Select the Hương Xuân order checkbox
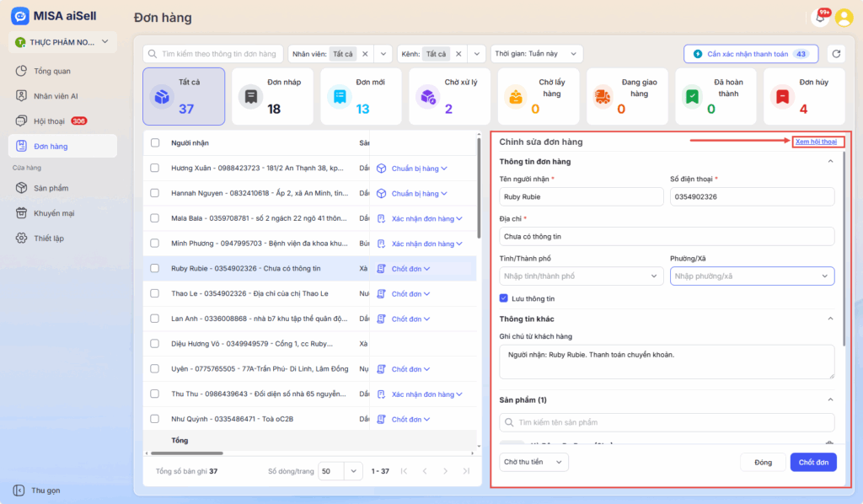 (154, 169)
